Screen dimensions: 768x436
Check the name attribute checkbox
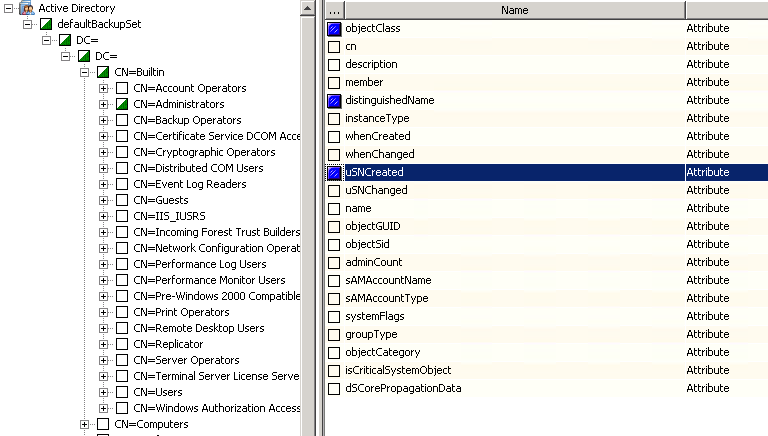click(334, 209)
